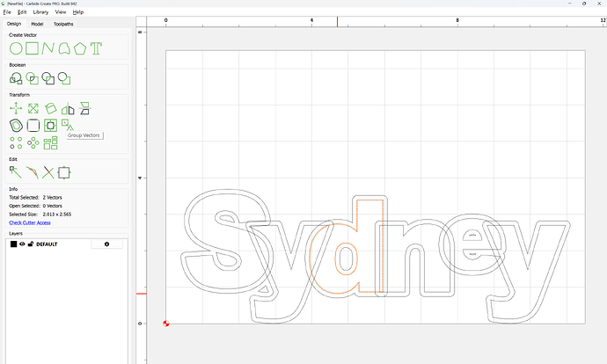Screen dimensions: 607x364
Task: Open the DEFAULT layer settings gear
Action: (x=107, y=244)
